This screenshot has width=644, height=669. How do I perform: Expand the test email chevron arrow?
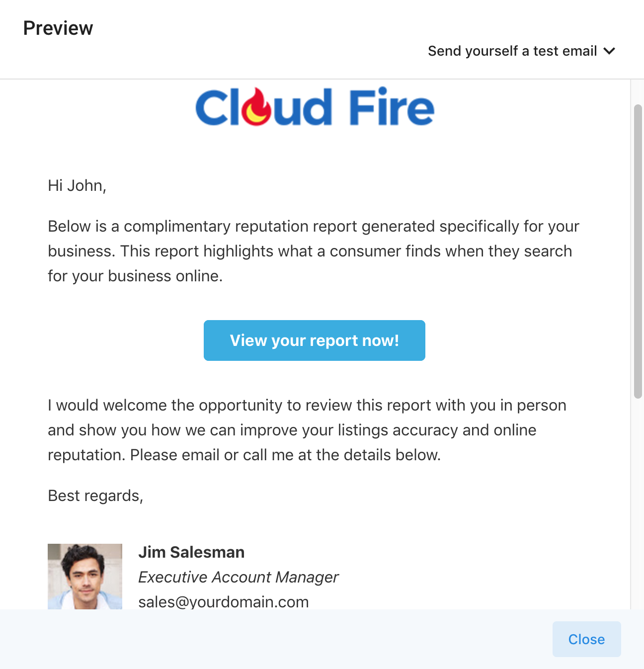(609, 51)
